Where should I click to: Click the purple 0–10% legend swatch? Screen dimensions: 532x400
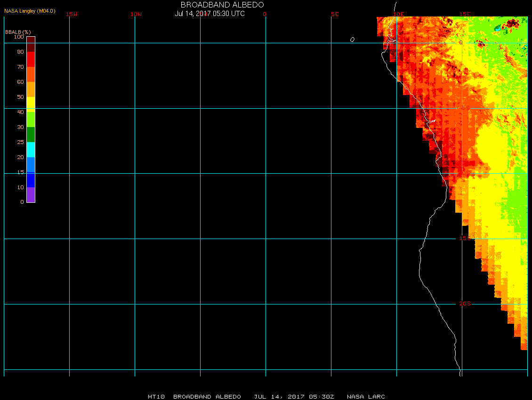(x=31, y=195)
